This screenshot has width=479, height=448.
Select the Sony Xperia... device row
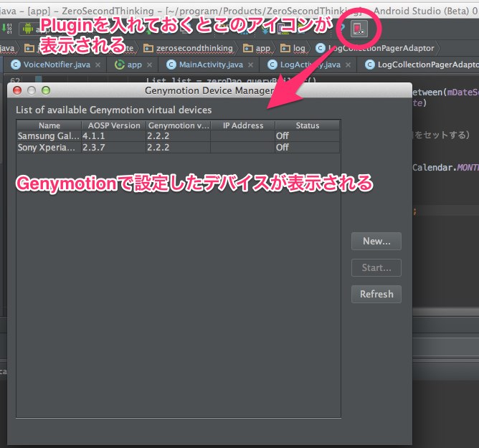coord(178,148)
